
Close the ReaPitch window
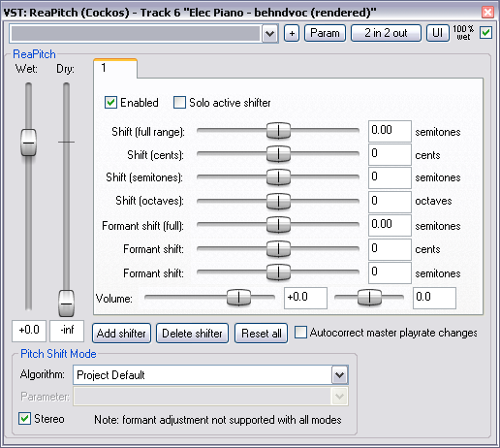[x=487, y=13]
